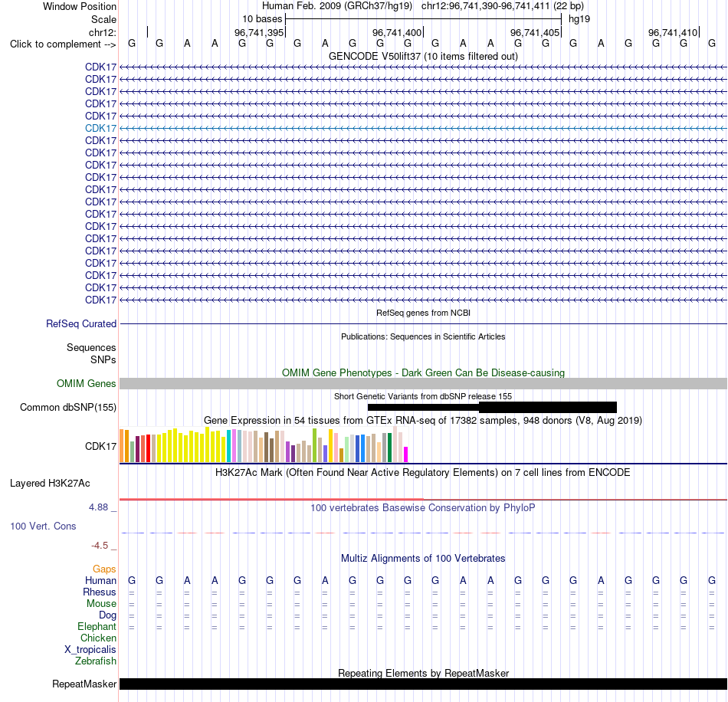Screen dimensions: 728x702
Task: Select the orange Gaps label
Action: click(104, 569)
